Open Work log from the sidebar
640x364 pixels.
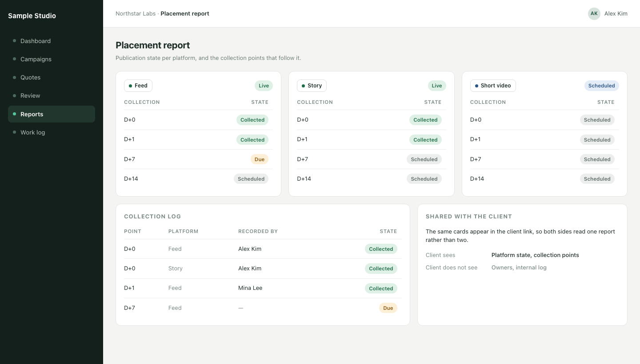click(52, 132)
